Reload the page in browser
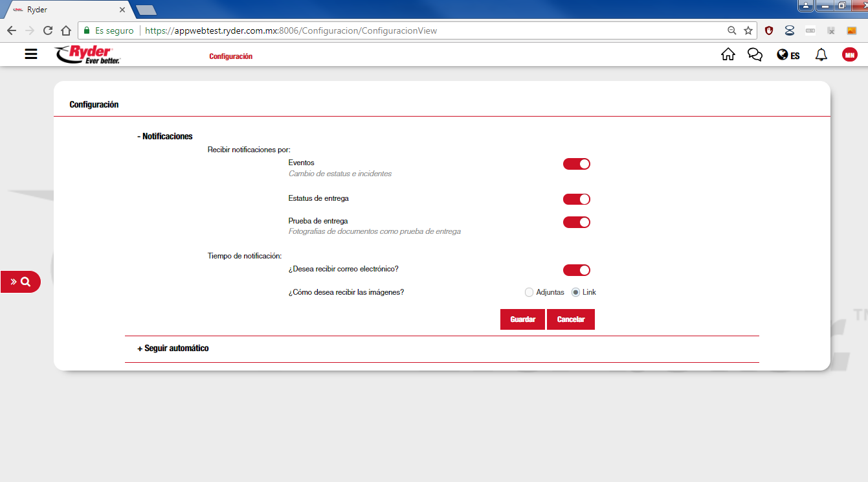 tap(48, 30)
